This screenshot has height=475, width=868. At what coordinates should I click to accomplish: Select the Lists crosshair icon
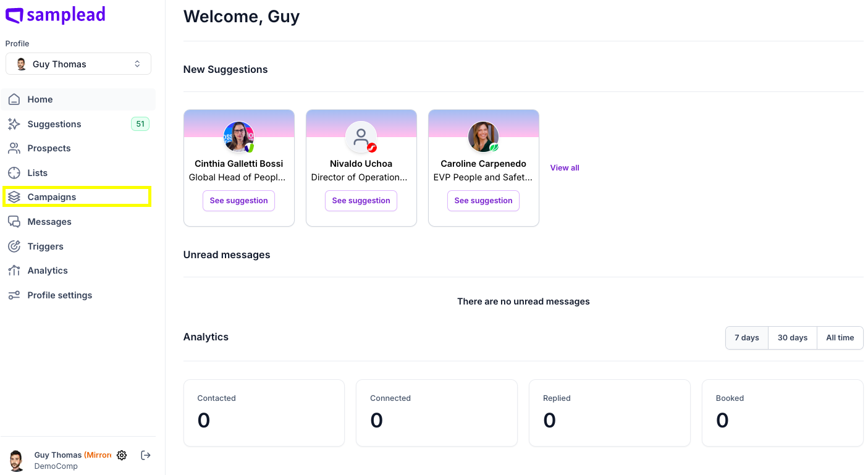[14, 173]
